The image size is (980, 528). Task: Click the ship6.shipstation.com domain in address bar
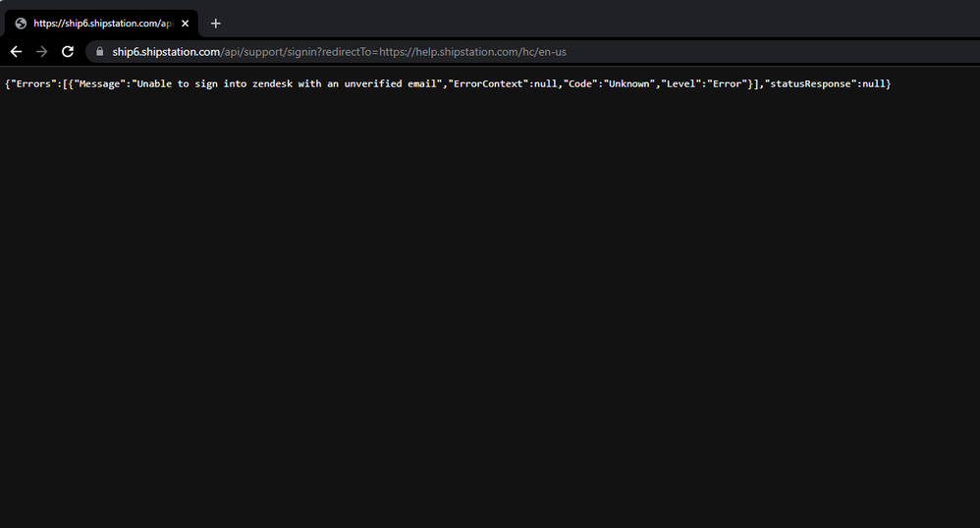tap(166, 52)
